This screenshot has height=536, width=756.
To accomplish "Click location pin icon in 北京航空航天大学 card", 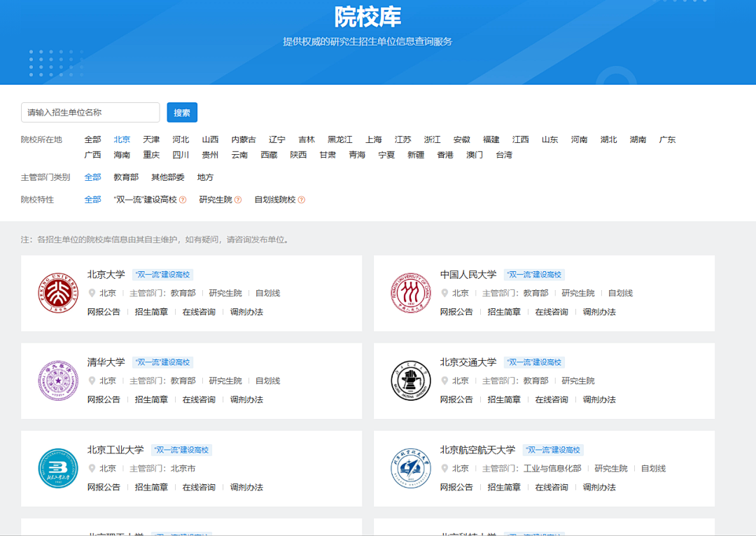I will (x=444, y=468).
